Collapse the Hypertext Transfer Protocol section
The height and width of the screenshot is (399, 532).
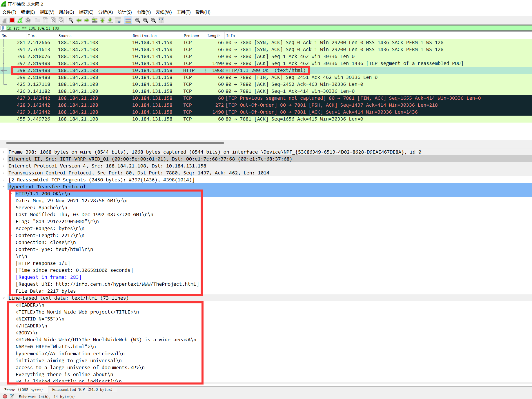(4, 187)
